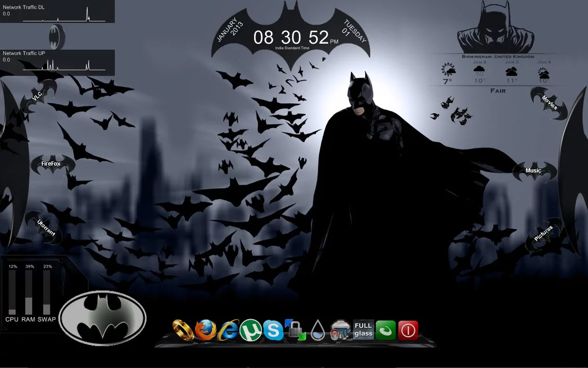This screenshot has width=588, height=368.
Task: Click the golden ring icon in the dock
Action: tap(183, 330)
